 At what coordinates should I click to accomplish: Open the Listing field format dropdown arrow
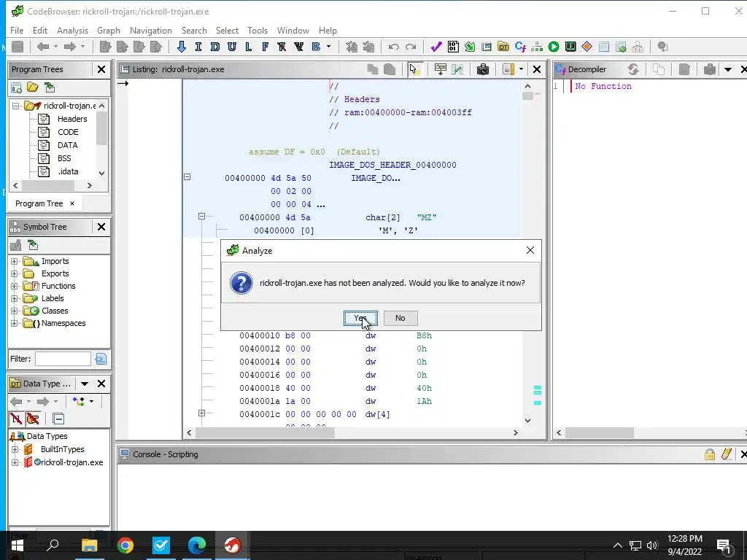coord(521,69)
